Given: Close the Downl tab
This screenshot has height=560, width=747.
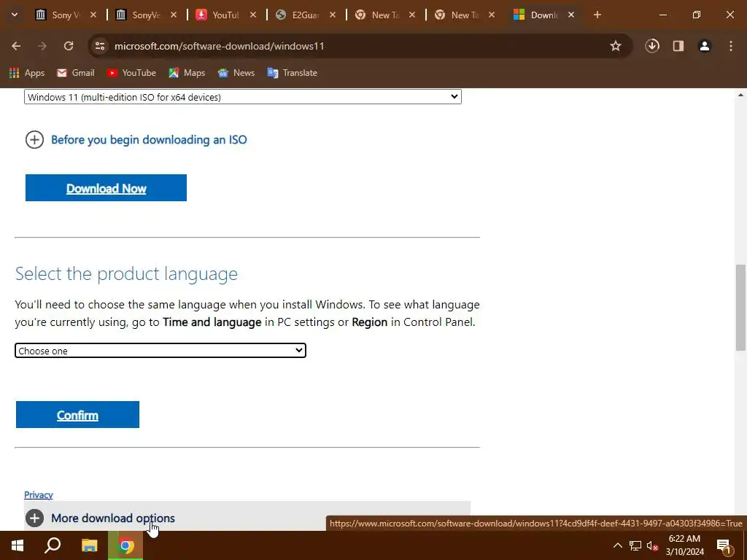Looking at the screenshot, I should point(571,15).
